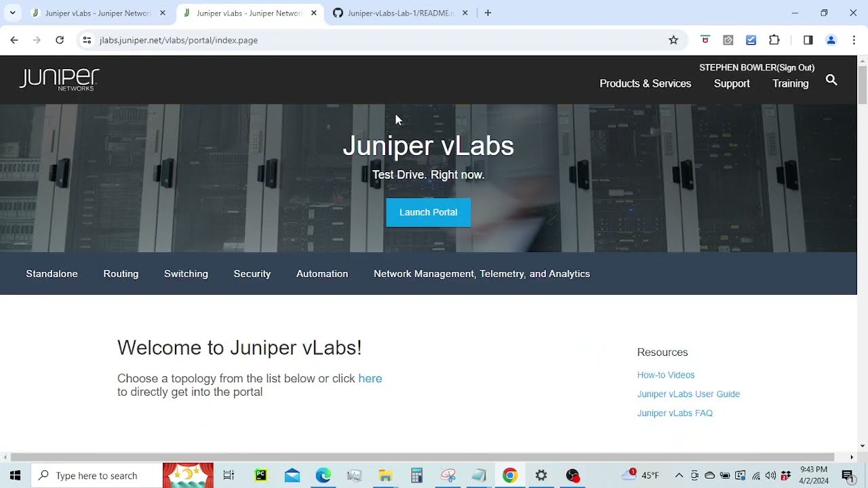Open Wi-Fi network settings in tray
Screen dimensions: 868x488
tap(755, 475)
